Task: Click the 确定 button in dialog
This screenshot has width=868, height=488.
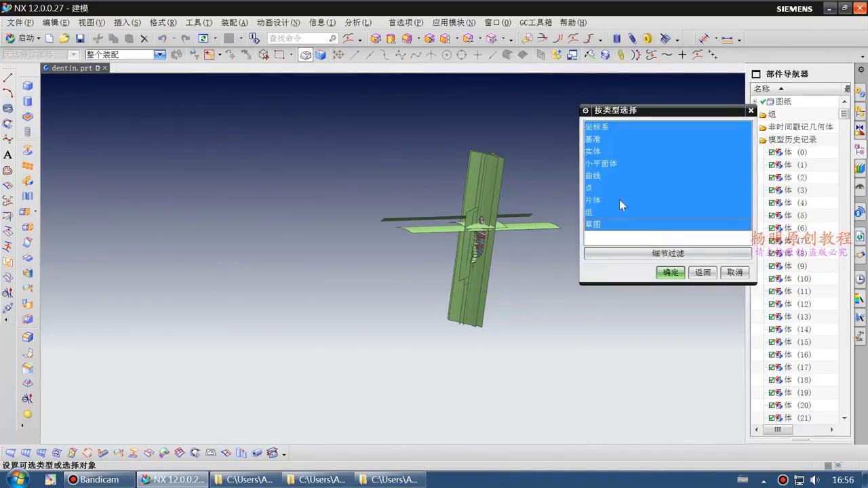Action: coord(670,272)
